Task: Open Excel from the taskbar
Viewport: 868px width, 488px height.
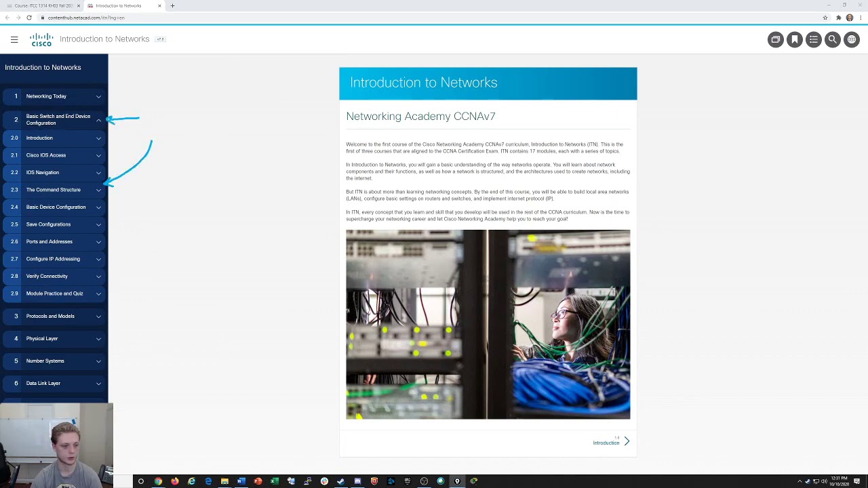Action: pyautogui.click(x=275, y=481)
